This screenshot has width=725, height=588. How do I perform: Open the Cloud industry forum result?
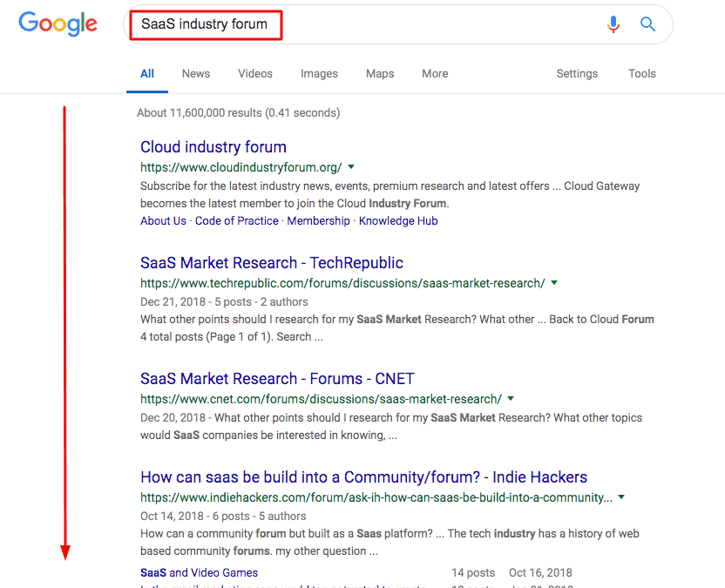pos(213,147)
